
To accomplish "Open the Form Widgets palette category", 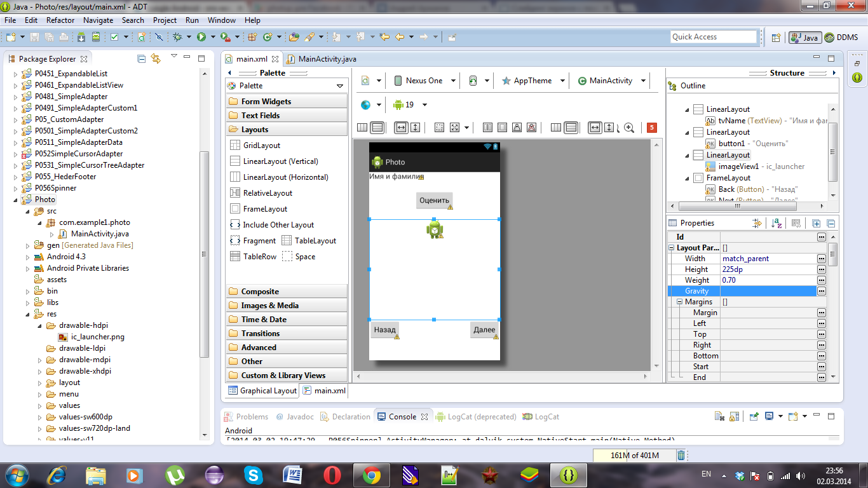I will point(287,102).
